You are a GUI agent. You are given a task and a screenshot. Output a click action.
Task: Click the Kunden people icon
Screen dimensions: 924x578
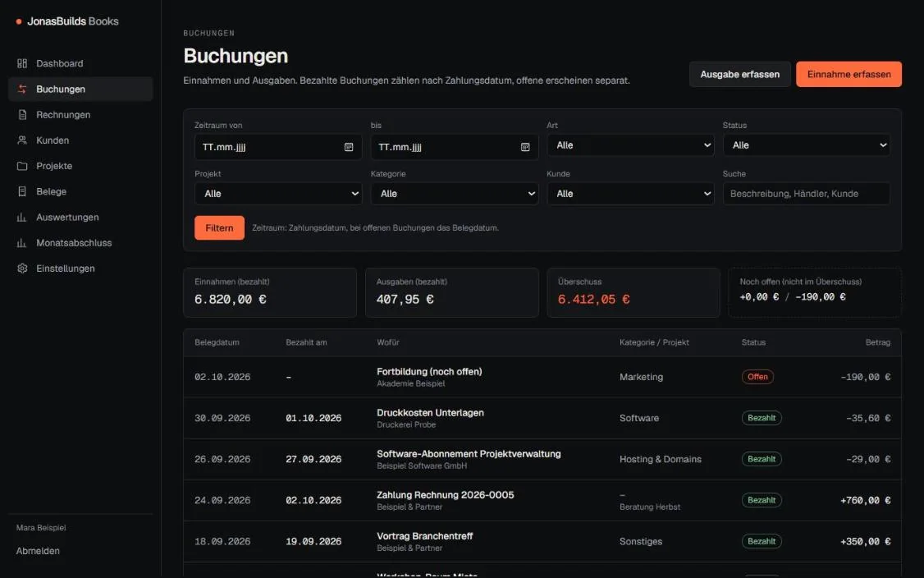22,140
